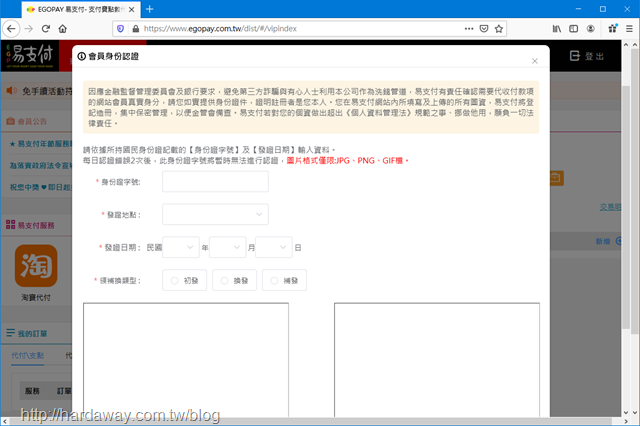Close the EGOPAY browser tab
The height and width of the screenshot is (426, 640).
click(x=131, y=9)
